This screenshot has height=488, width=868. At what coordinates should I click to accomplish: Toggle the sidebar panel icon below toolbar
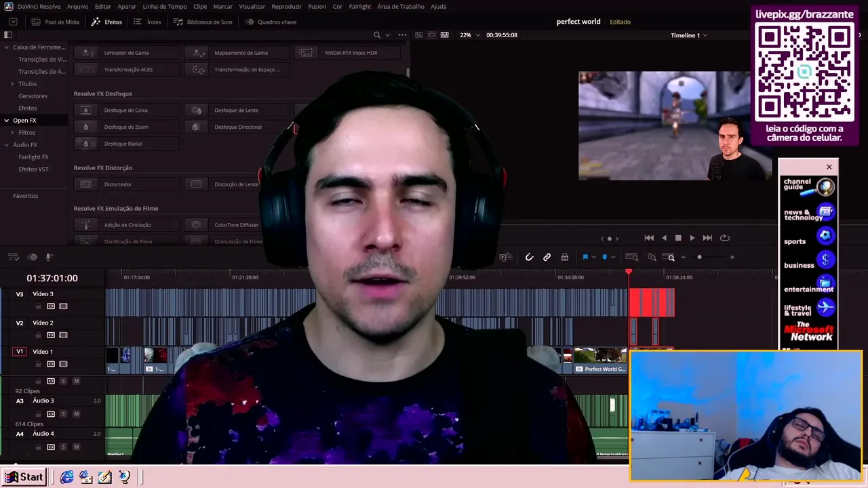click(x=8, y=35)
